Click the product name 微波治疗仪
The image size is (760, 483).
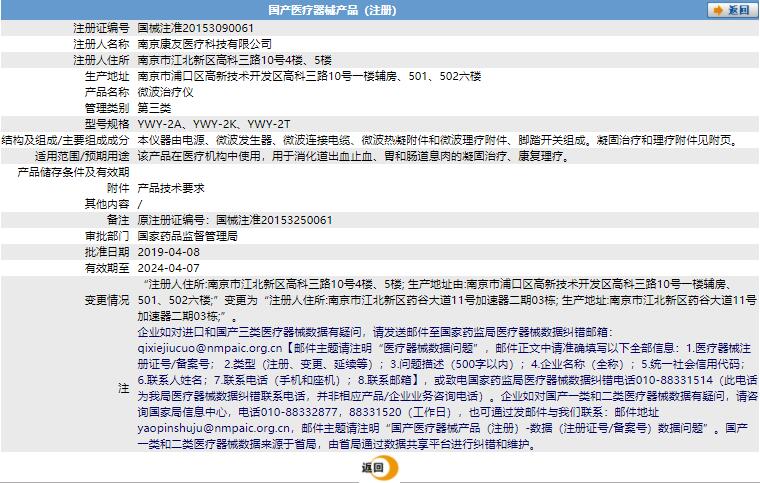pyautogui.click(x=165, y=91)
